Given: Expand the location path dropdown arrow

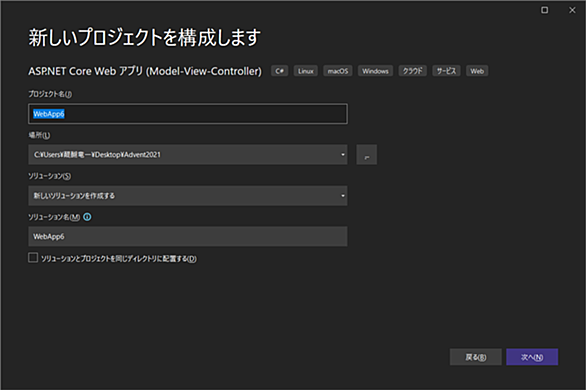Looking at the screenshot, I should [x=342, y=155].
